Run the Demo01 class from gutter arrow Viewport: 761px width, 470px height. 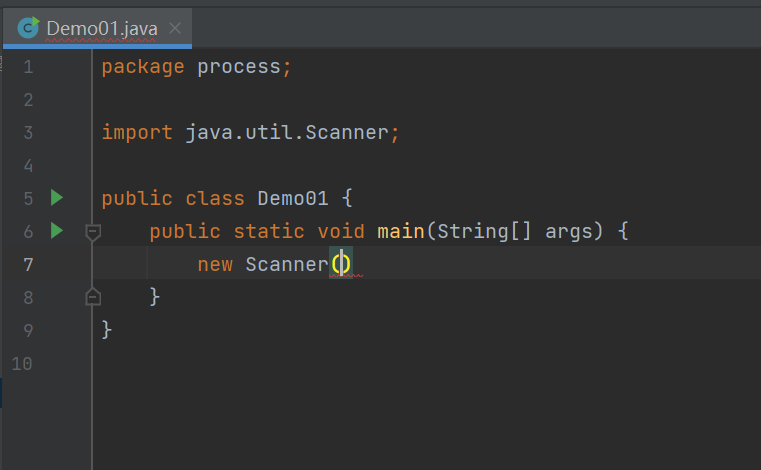click(x=57, y=198)
